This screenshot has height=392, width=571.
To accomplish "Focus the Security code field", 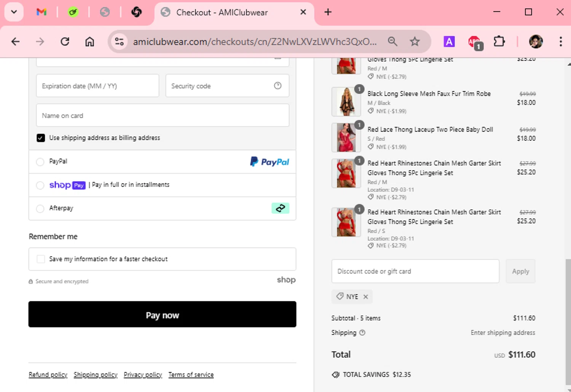I will point(227,86).
